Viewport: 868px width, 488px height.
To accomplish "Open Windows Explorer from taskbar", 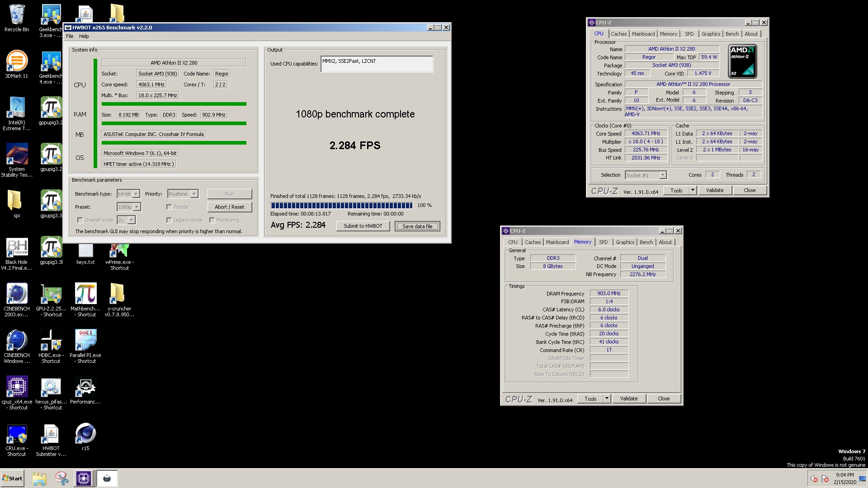I will coord(39,479).
